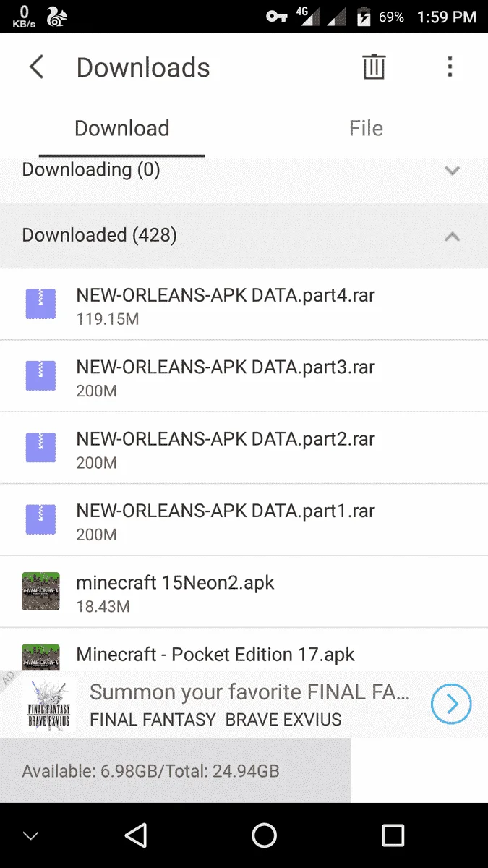Tap Android Back navigation button
488x868 pixels.
coord(137,835)
